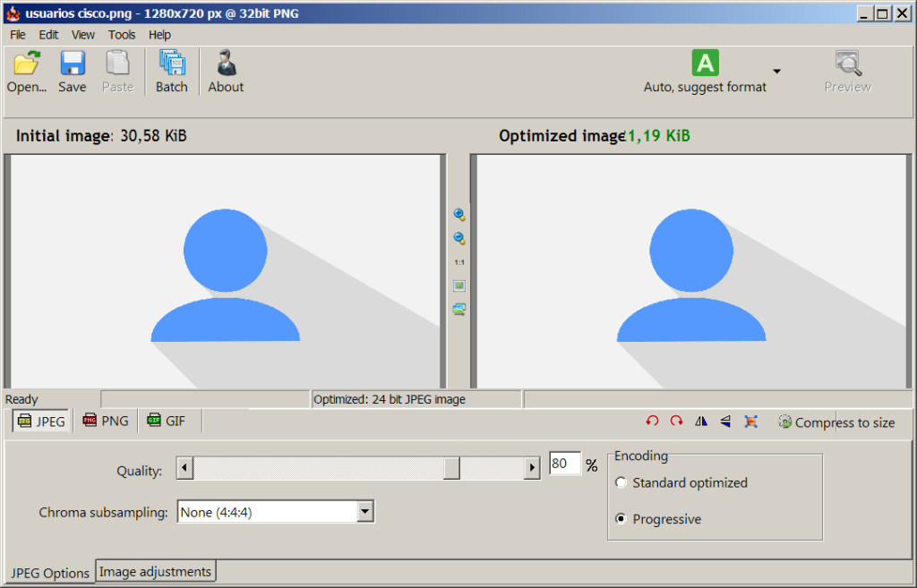The width and height of the screenshot is (917, 588).
Task: Open the Tools menu
Action: [122, 35]
